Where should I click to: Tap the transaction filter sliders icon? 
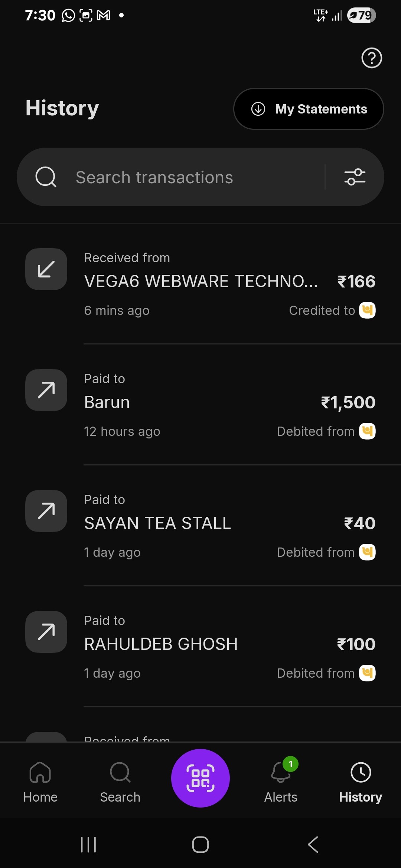[355, 177]
